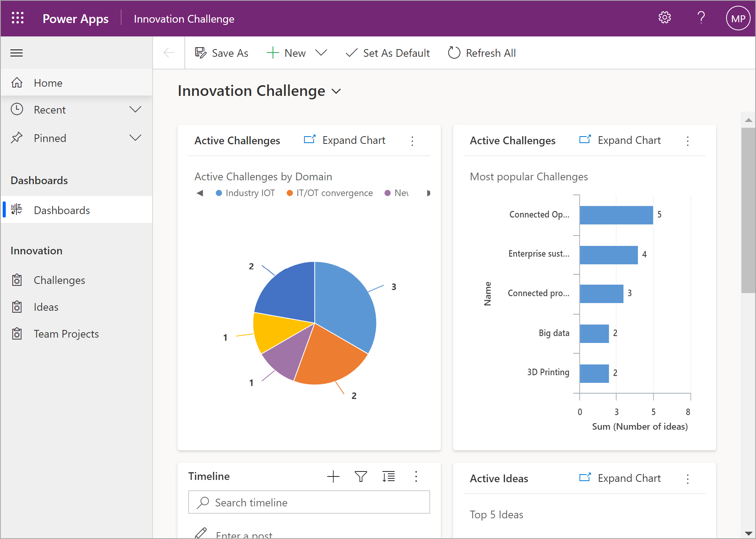Click the Timeline search input field

coord(311,502)
